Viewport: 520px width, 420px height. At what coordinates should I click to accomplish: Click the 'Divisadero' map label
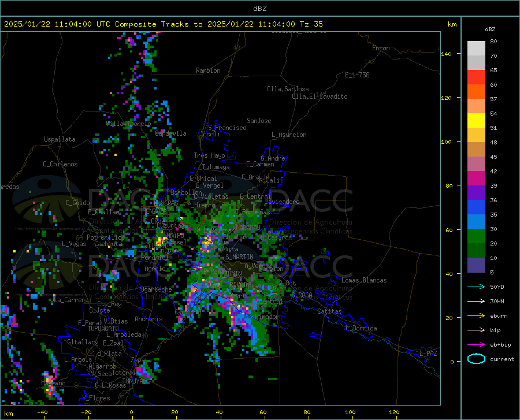[x=282, y=202]
